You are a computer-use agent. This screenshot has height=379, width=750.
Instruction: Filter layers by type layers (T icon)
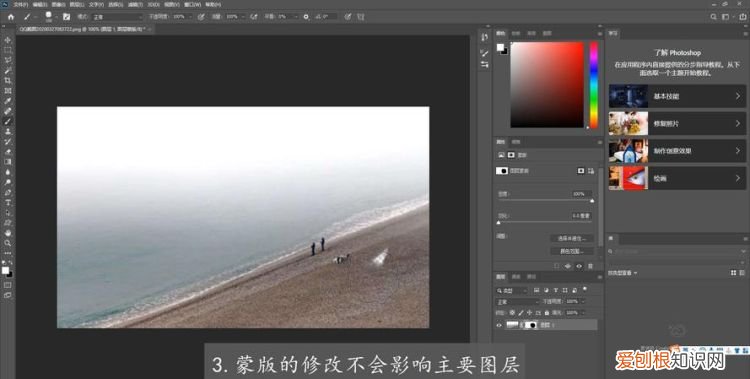click(556, 290)
